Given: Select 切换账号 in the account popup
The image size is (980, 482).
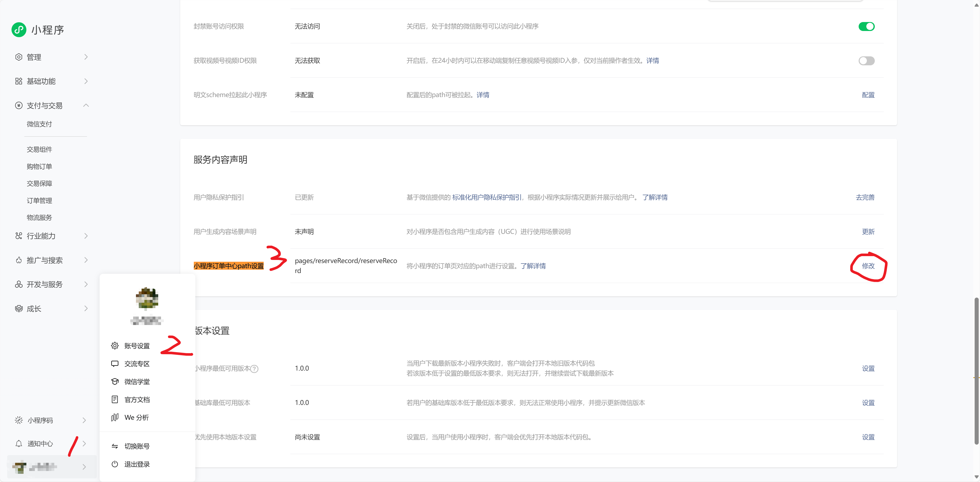Looking at the screenshot, I should (136, 446).
